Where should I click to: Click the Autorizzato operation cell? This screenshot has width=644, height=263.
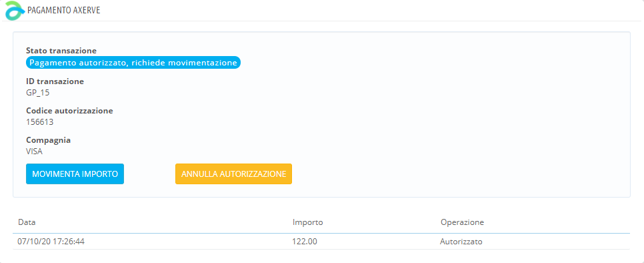tap(461, 242)
